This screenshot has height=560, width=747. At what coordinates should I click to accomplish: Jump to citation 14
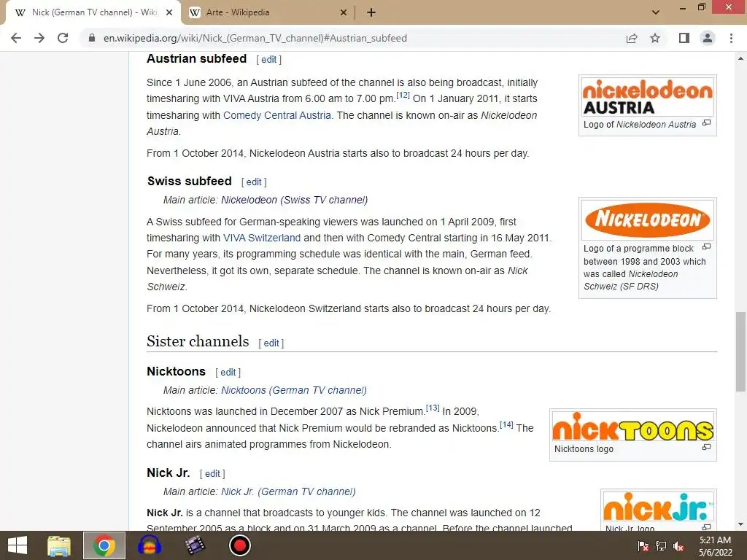coord(506,425)
